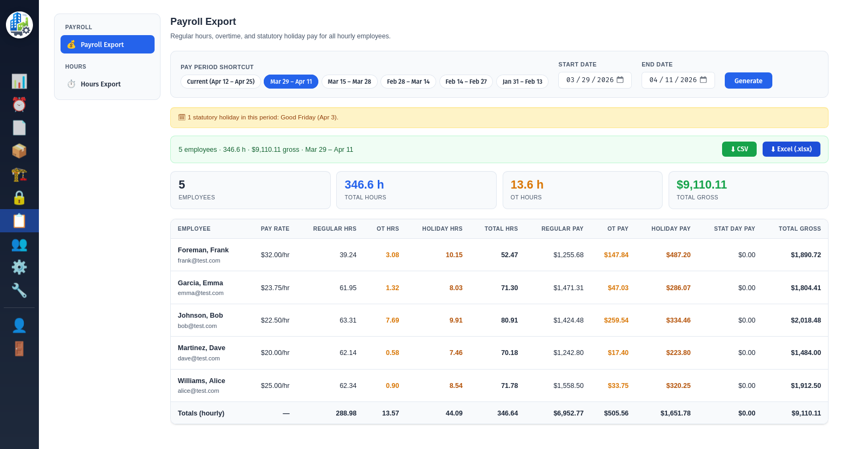This screenshot has width=868, height=449.
Task: Open the gear settings sidebar icon
Action: coord(19,267)
